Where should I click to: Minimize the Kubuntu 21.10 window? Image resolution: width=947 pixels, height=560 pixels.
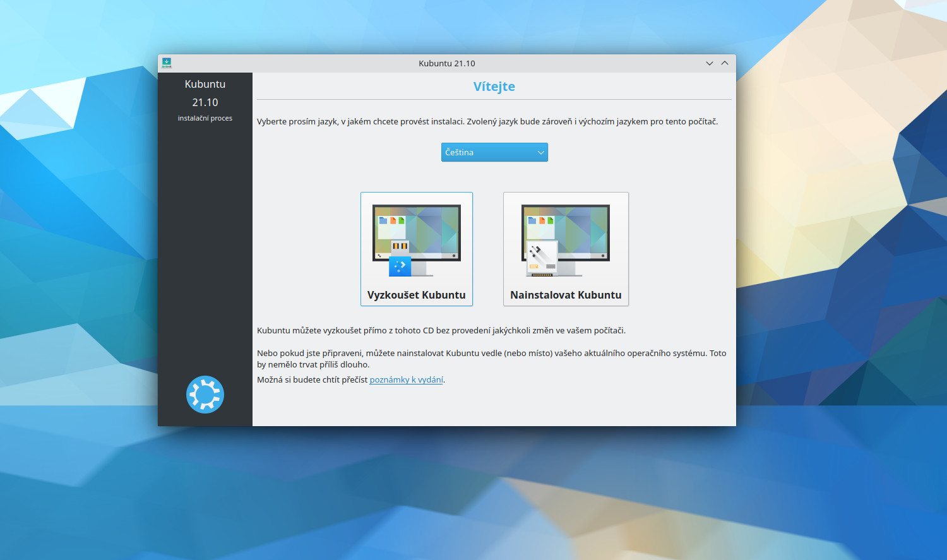[x=710, y=63]
